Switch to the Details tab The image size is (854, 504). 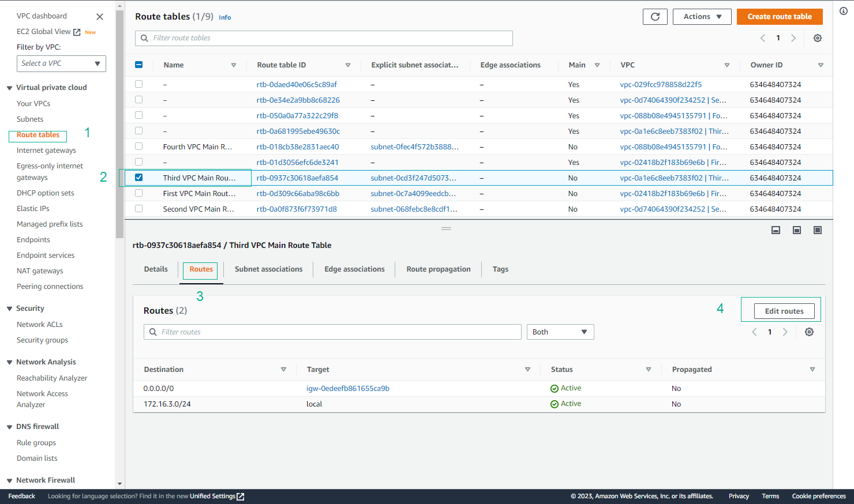click(x=156, y=269)
